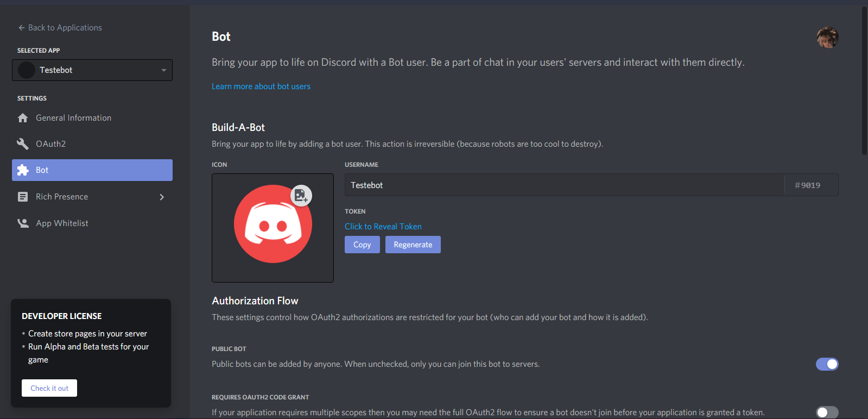The width and height of the screenshot is (868, 419).
Task: Select the Bot puzzle-piece icon
Action: 23,170
